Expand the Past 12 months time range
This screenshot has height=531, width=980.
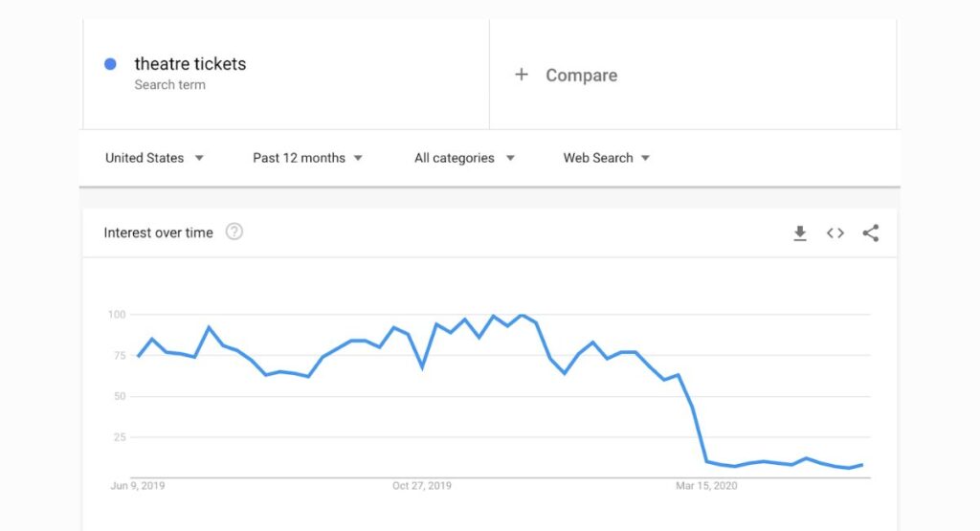pos(307,158)
